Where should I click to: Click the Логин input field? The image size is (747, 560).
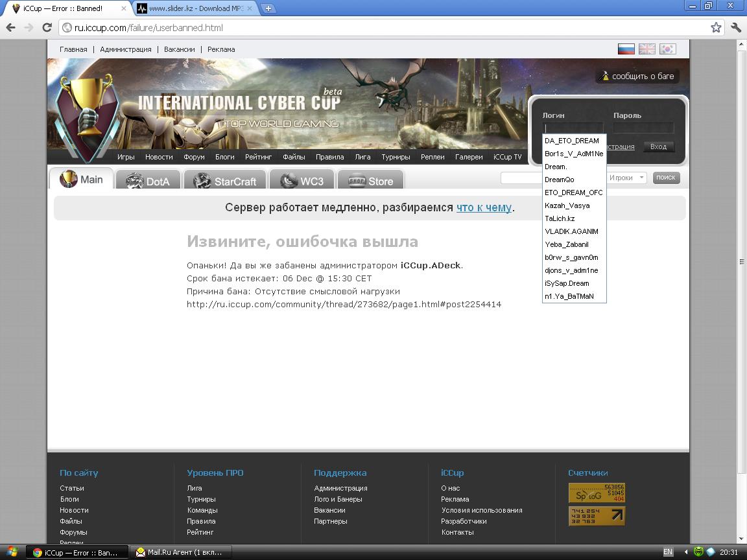tap(573, 128)
